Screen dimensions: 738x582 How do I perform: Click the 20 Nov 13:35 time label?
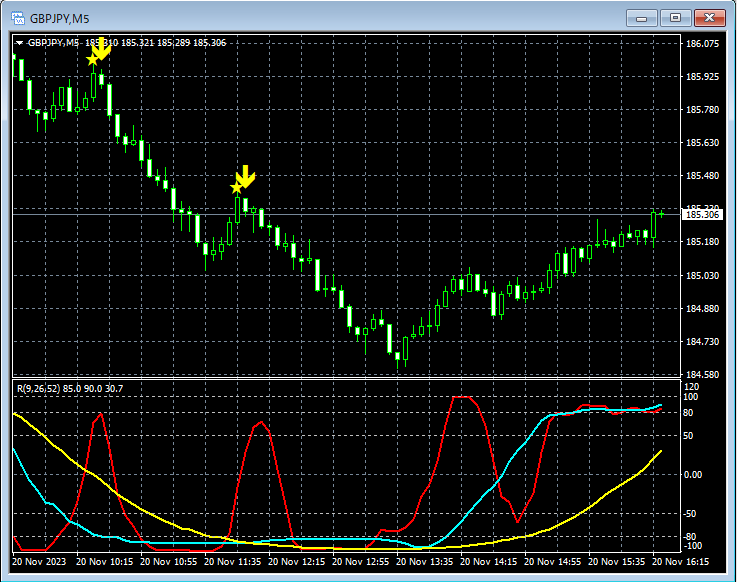click(x=424, y=561)
